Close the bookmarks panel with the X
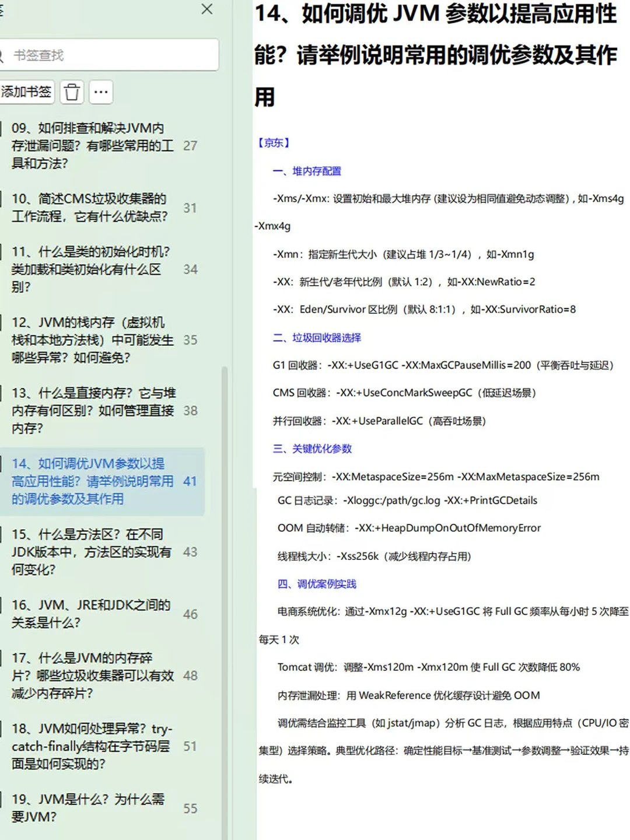Screen dimensions: 630x840 [x=206, y=9]
